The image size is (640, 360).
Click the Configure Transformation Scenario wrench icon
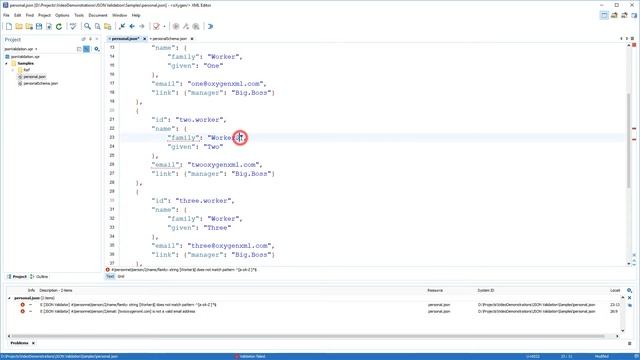pyautogui.click(x=186, y=27)
